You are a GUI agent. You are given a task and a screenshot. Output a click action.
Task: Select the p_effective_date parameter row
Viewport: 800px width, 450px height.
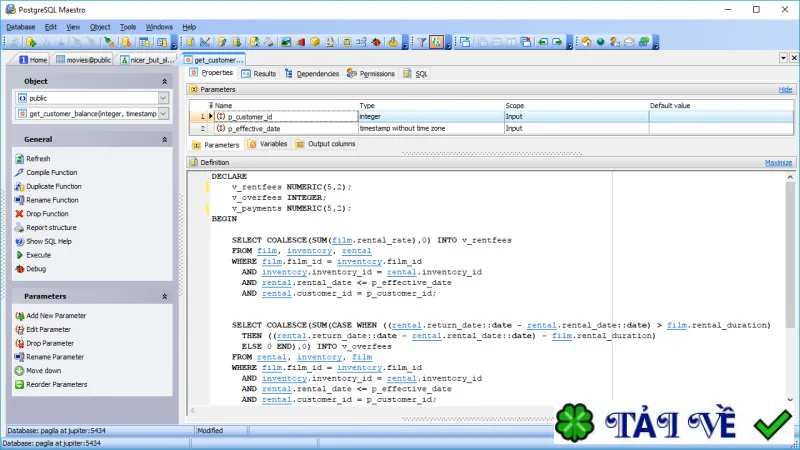coord(491,129)
